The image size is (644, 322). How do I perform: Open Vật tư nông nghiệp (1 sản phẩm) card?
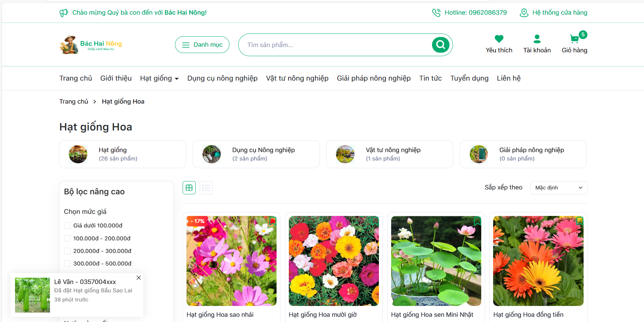pyautogui.click(x=390, y=154)
